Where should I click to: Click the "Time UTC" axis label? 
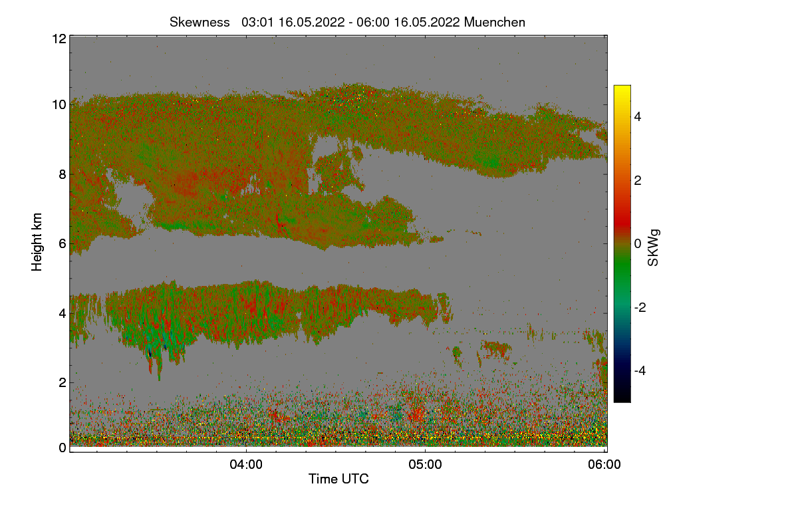338,478
